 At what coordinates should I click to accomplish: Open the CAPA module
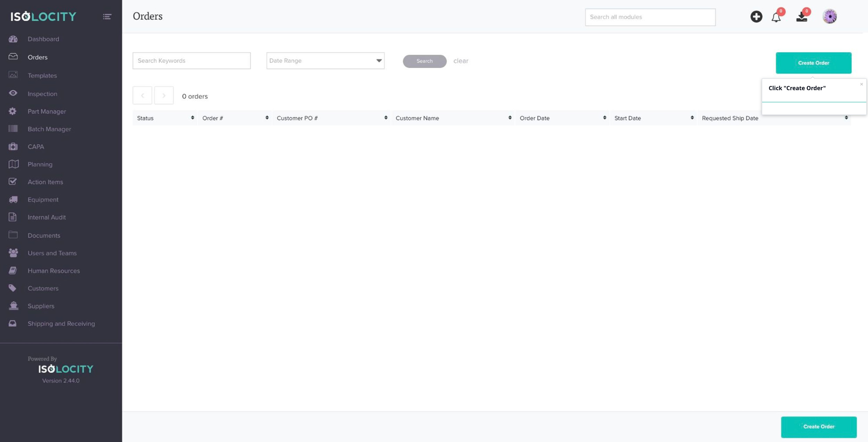pos(36,147)
